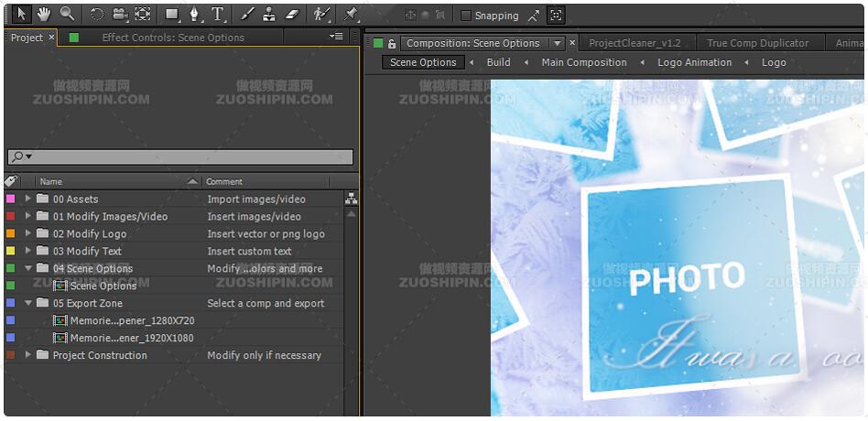Open the Composition: Scene Options dropdown
The image size is (868, 421).
[557, 43]
